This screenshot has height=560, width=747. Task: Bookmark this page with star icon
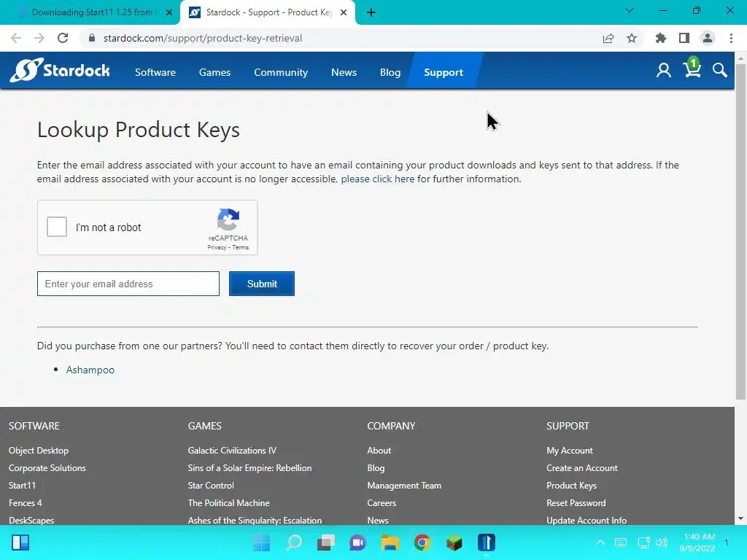point(632,38)
